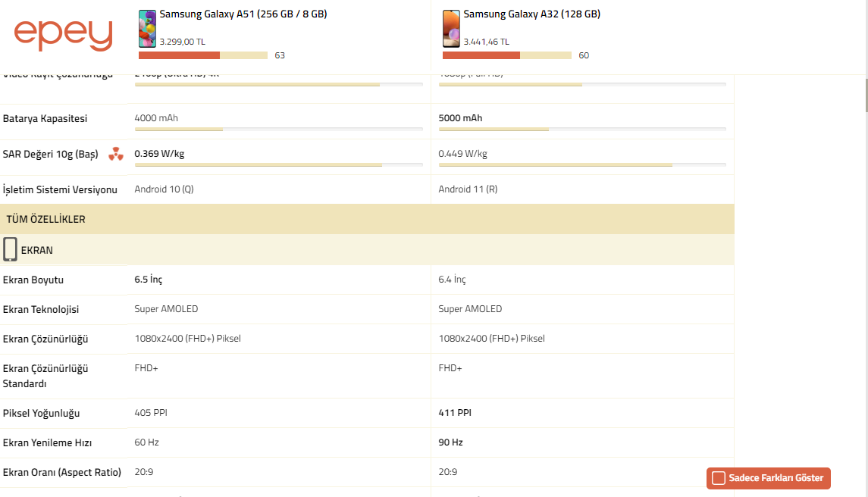Select the 411 PPI value
This screenshot has width=868, height=497.
455,412
